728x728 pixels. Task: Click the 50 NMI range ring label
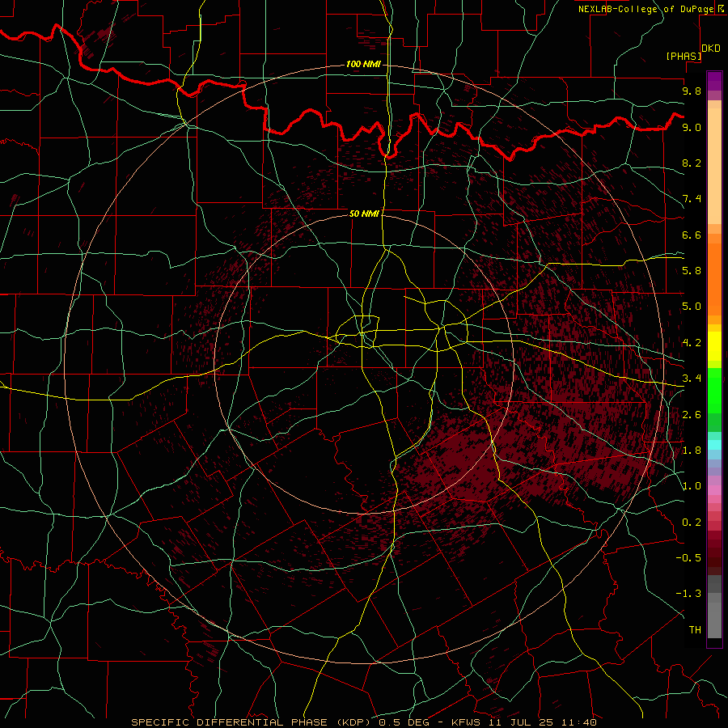tap(364, 214)
